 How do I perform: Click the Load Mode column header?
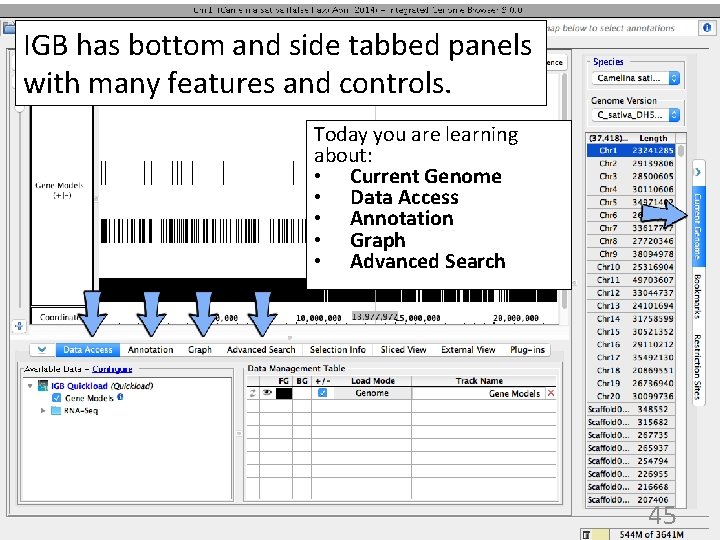(x=373, y=381)
